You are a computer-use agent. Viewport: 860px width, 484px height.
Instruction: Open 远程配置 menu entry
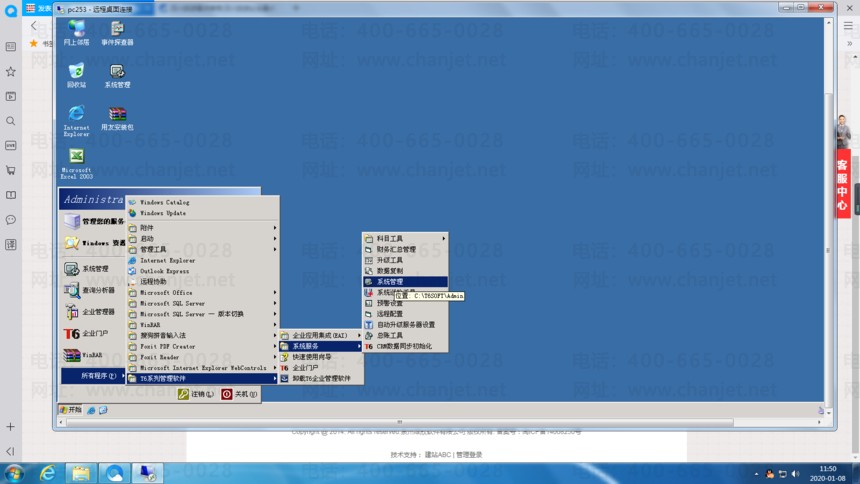405,314
